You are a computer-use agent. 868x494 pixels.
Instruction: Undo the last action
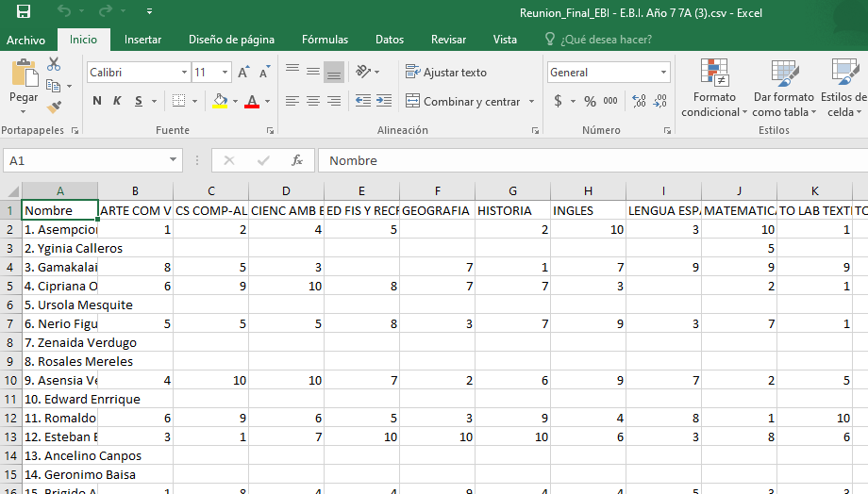64,11
